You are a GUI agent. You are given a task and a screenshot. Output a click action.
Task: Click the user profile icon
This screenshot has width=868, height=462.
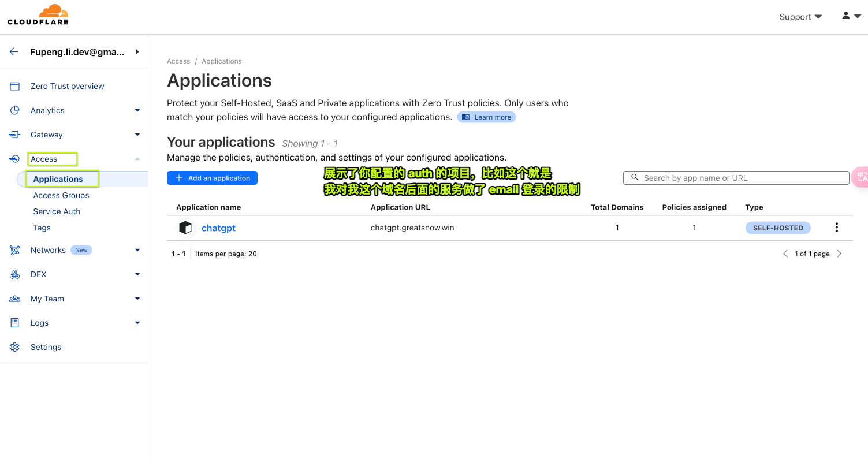point(846,16)
